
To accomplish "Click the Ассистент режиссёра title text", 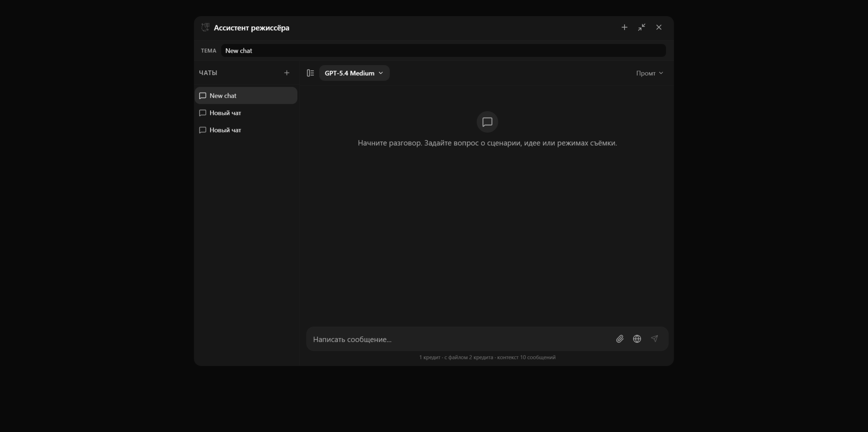I will 251,28.
